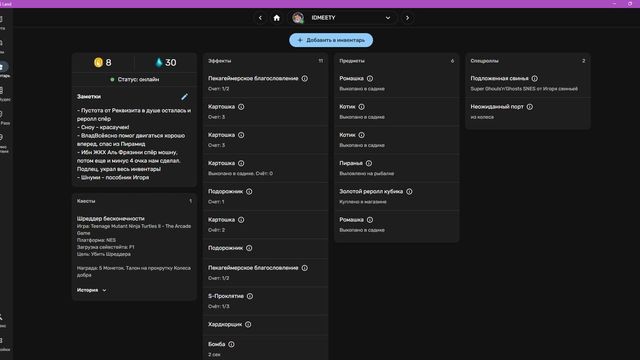View info for S-Проклятие effect

(250, 296)
